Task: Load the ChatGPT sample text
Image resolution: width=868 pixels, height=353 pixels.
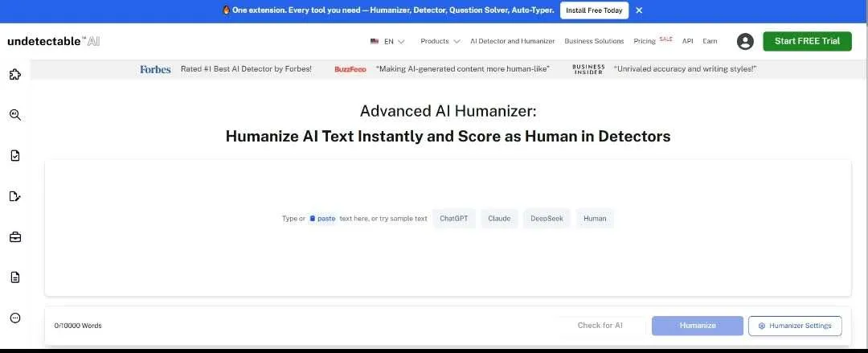Action: tap(454, 219)
